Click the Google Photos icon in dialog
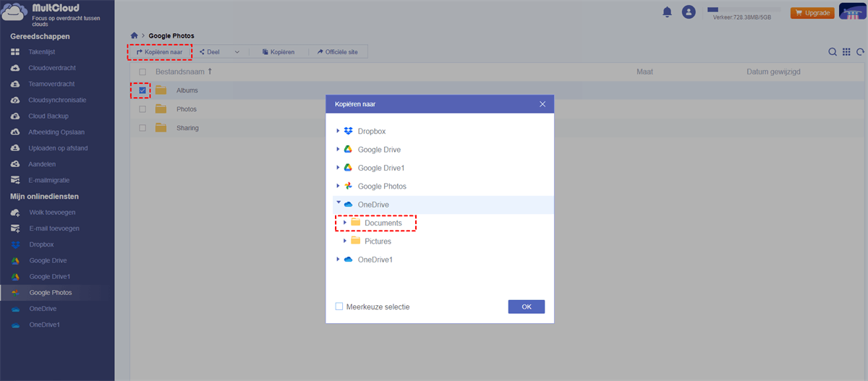The height and width of the screenshot is (381, 868). 348,186
